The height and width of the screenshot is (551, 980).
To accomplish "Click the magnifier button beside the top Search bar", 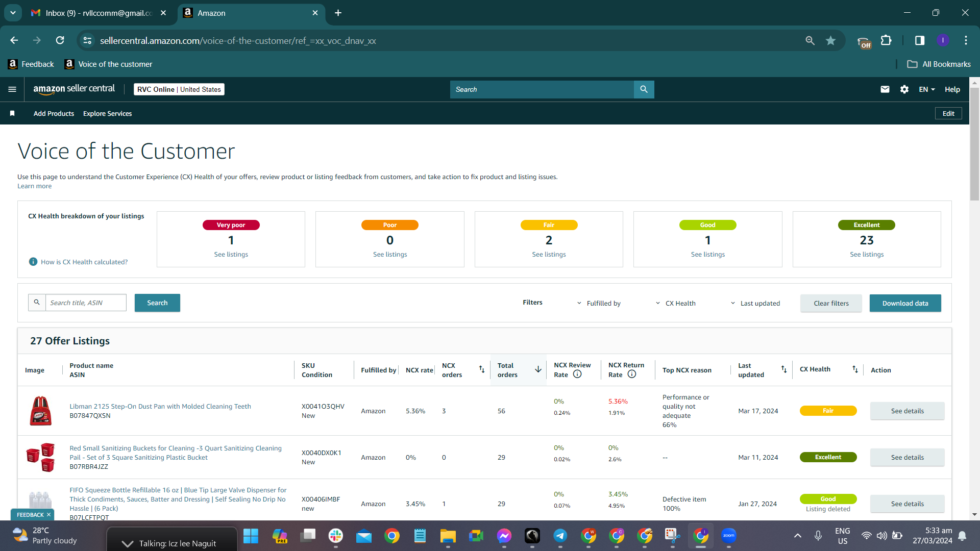I will coord(644,89).
